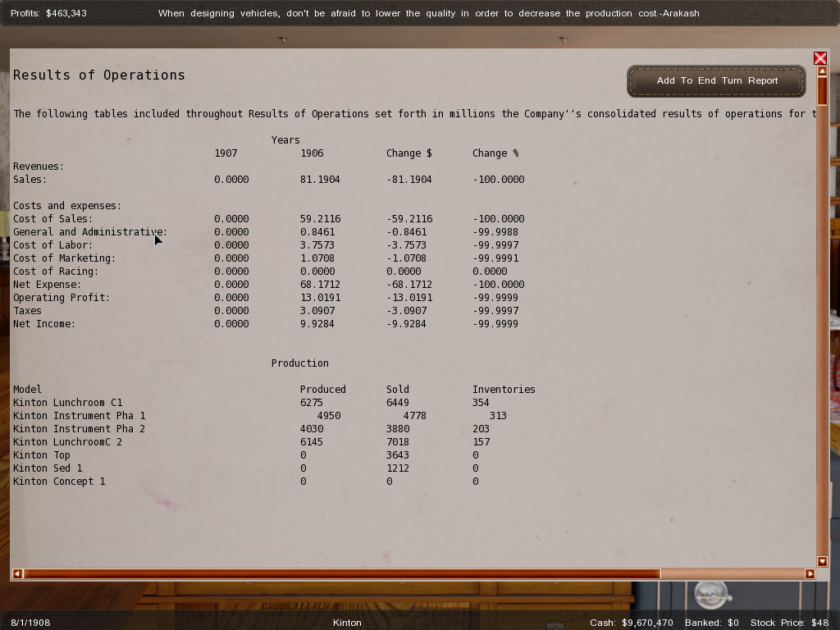
Task: Click the Kinton company name in the status bar
Action: click(x=347, y=623)
